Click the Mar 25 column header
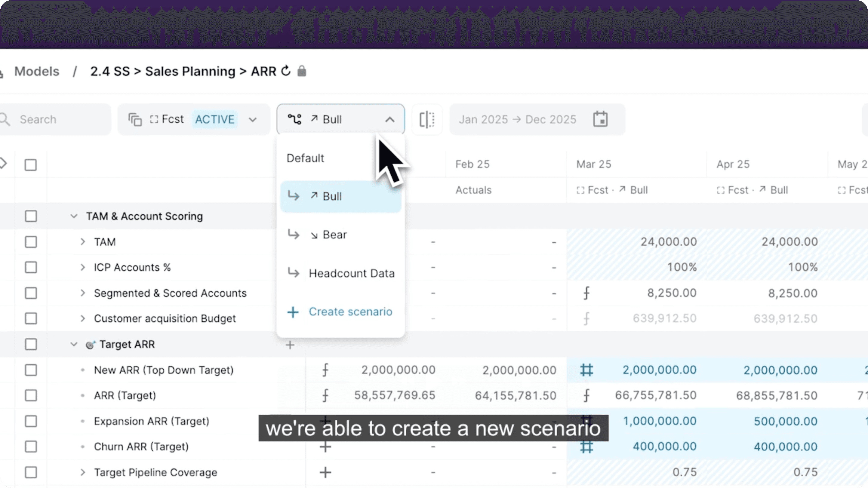The width and height of the screenshot is (868, 488). [x=594, y=164]
